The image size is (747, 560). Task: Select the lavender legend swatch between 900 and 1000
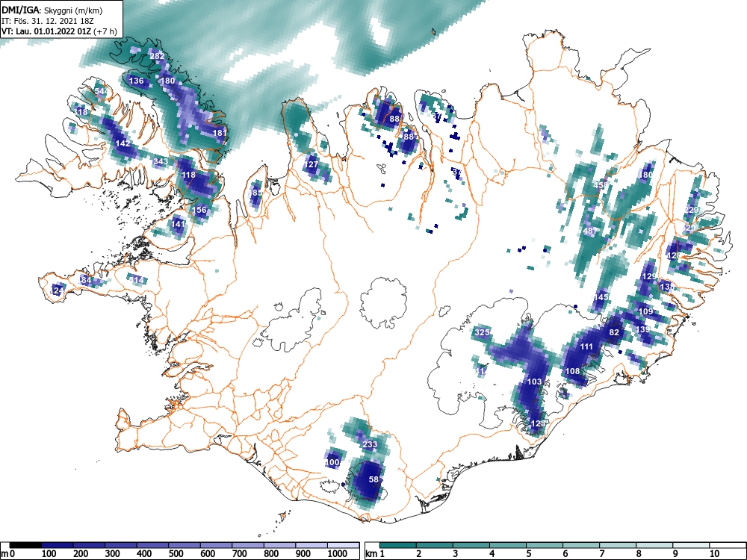coord(311,545)
